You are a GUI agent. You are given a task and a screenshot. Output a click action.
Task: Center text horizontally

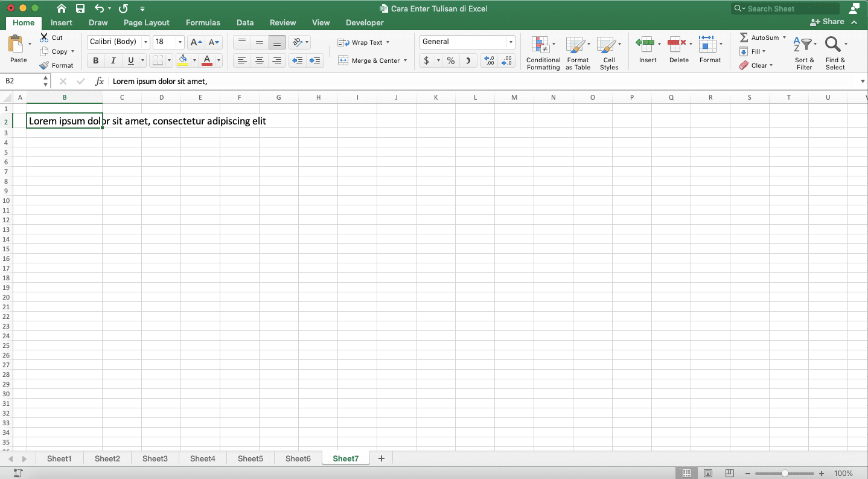click(260, 60)
